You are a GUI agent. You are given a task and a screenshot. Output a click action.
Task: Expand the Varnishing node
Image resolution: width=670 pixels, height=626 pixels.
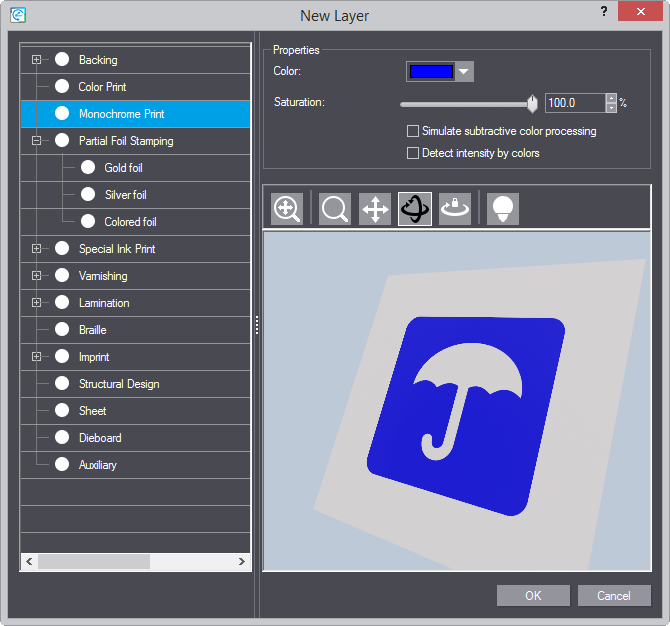37,276
